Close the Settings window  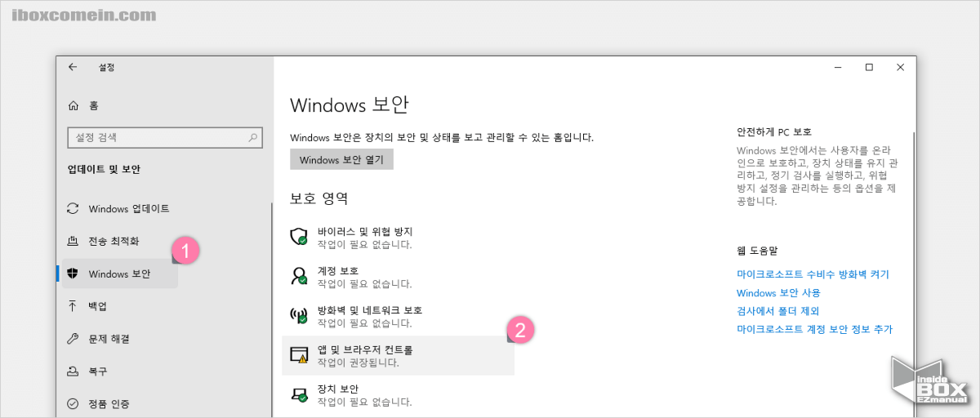point(900,67)
